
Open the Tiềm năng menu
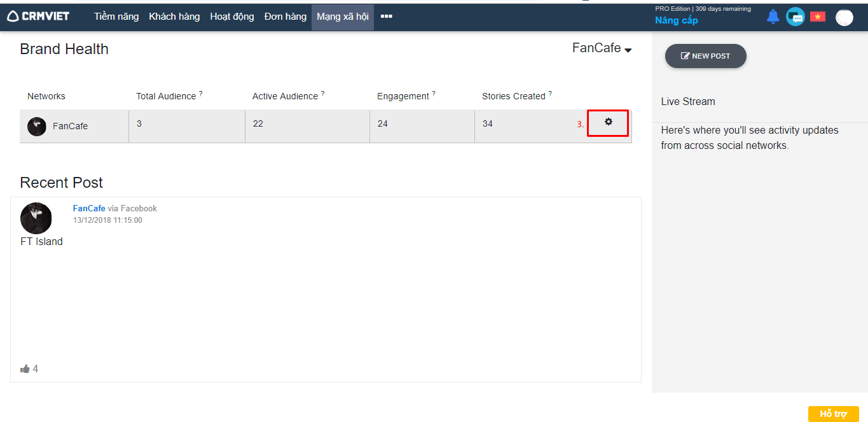116,17
